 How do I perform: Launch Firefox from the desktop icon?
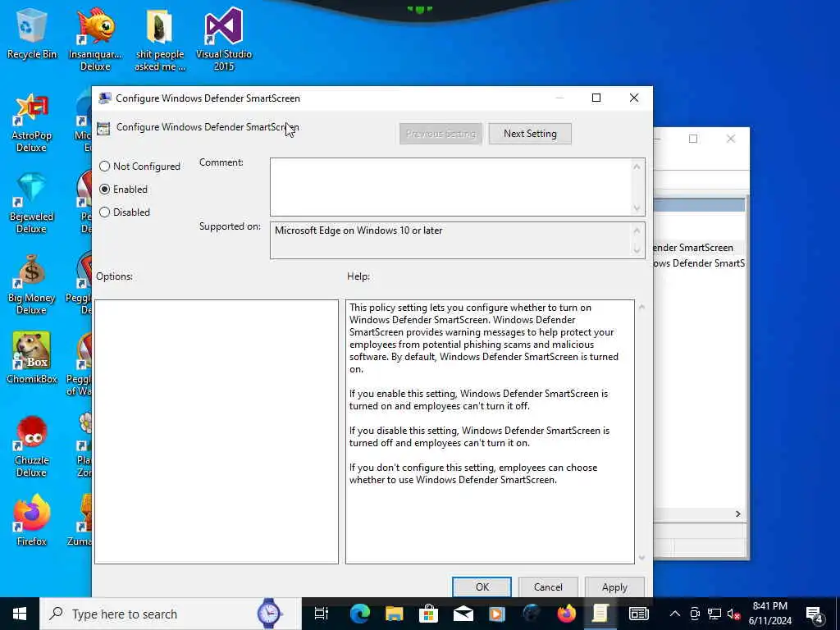[32, 520]
